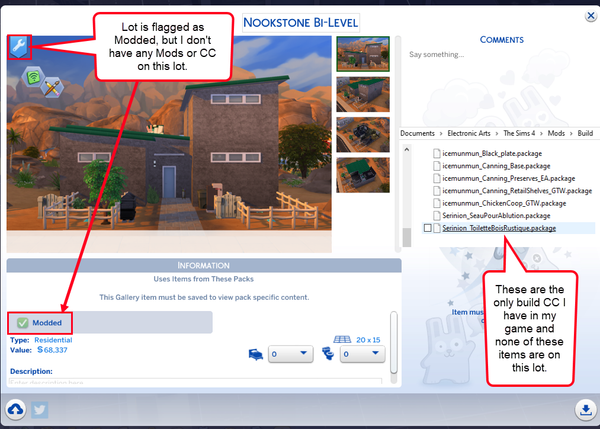Click the lot size grid icon
The width and height of the screenshot is (600, 429).
tap(342, 340)
